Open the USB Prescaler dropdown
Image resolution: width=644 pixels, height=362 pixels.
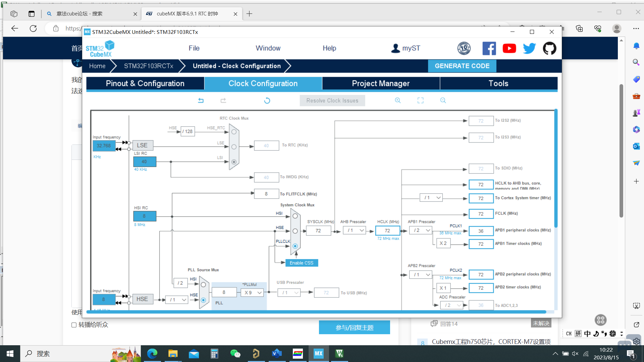289,293
